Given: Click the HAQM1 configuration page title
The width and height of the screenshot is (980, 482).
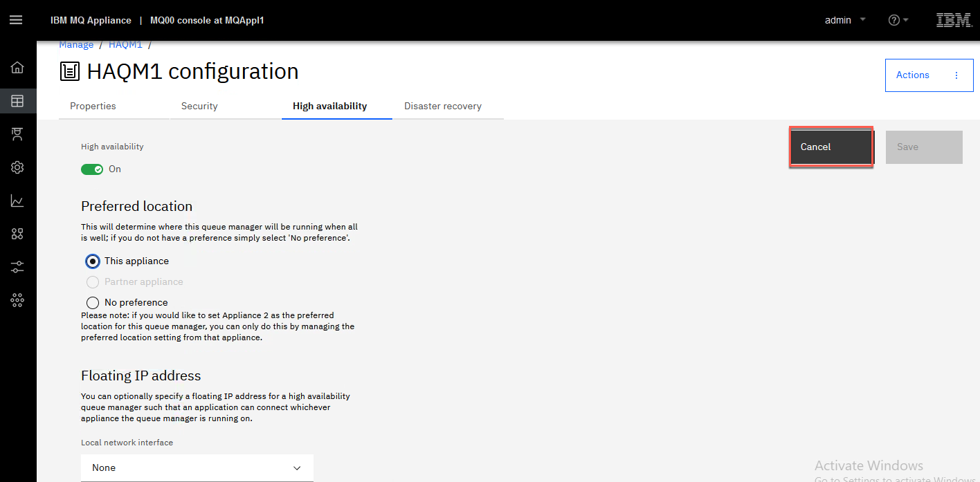Looking at the screenshot, I should pyautogui.click(x=192, y=71).
